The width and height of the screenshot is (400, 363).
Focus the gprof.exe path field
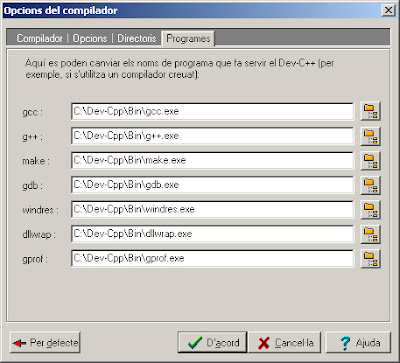212,258
